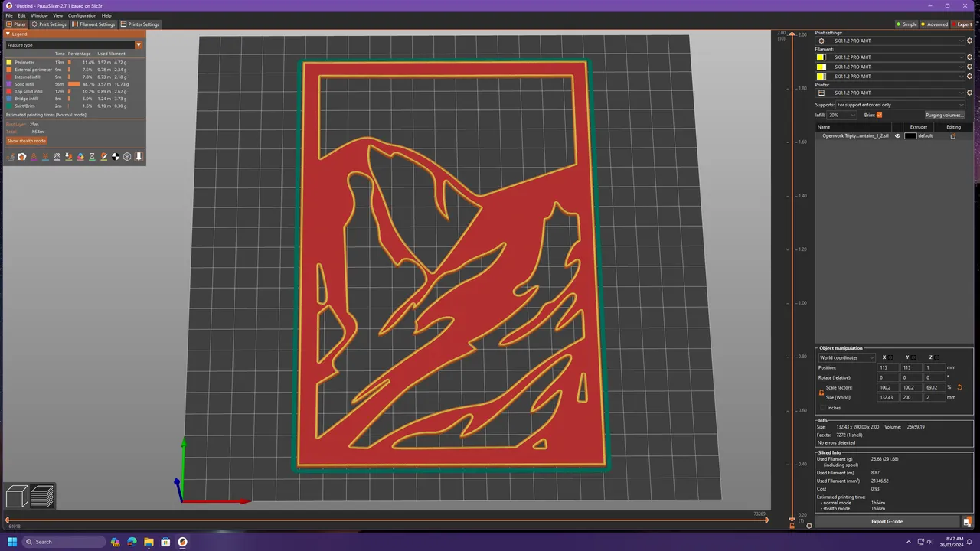980x551 pixels.
Task: Open the Configuration menu
Action: [x=82, y=15]
